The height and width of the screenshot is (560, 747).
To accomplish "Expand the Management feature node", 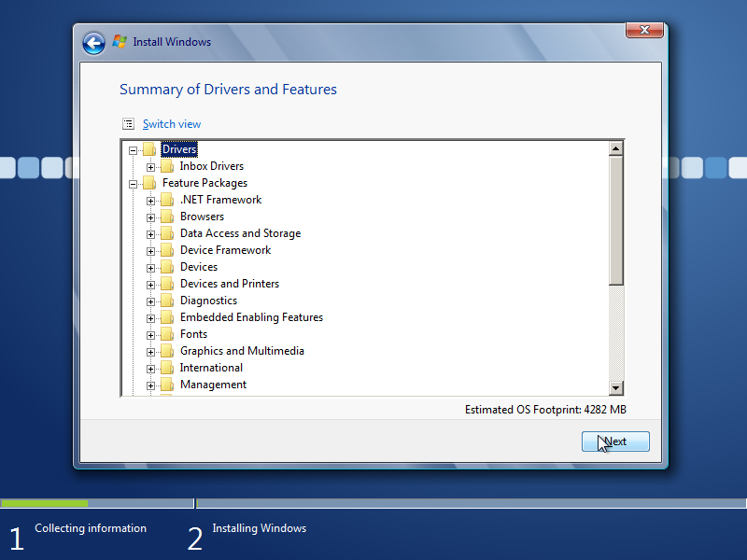I will (151, 384).
